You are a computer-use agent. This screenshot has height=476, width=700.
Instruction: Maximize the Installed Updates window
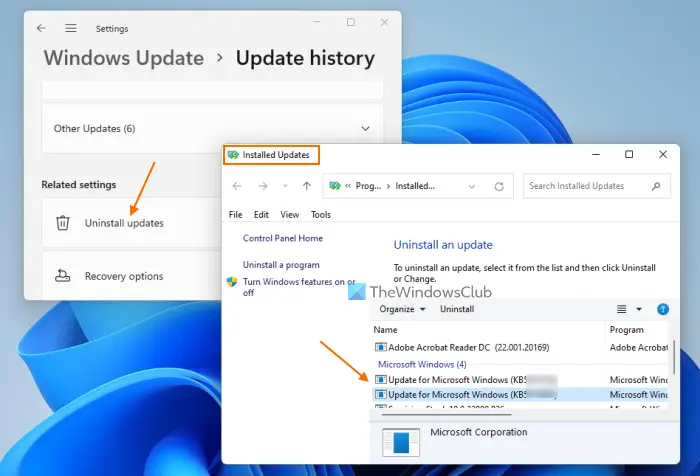click(x=629, y=154)
